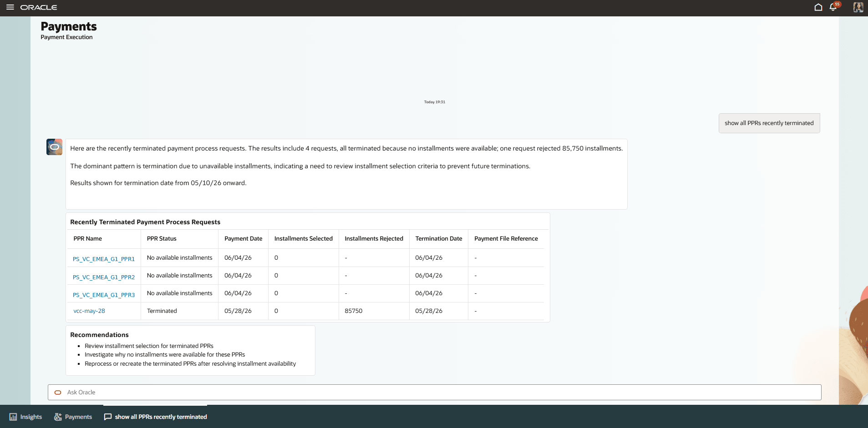Click the 85750 installments rejected value
Image resolution: width=868 pixels, height=428 pixels.
pyautogui.click(x=354, y=311)
